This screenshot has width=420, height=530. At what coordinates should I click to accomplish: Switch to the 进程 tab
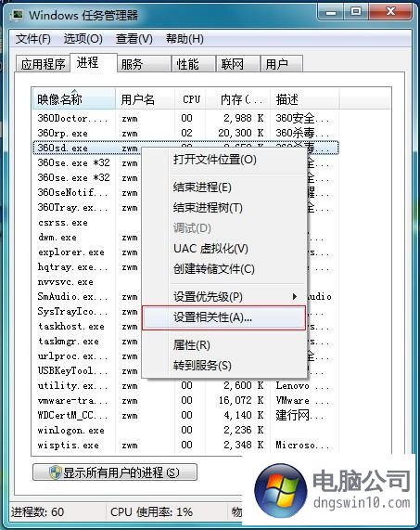click(x=94, y=62)
